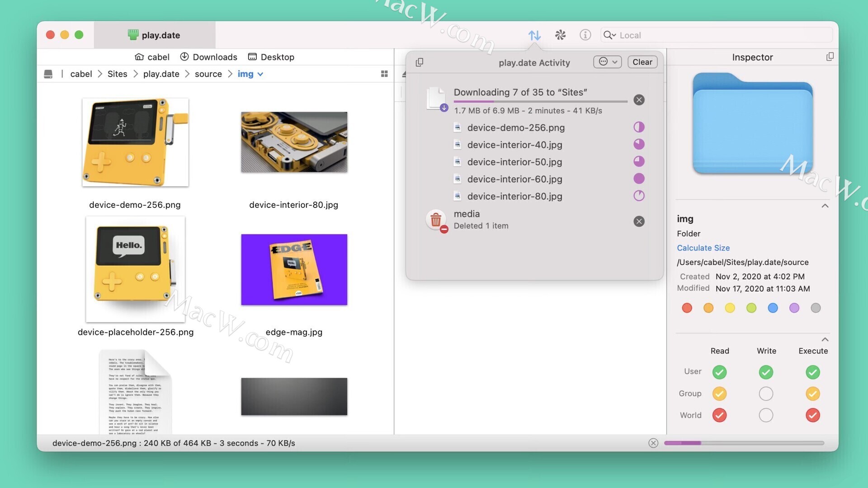The width and height of the screenshot is (868, 488).
Task: Collapse the permissions section chevron
Action: pos(825,339)
